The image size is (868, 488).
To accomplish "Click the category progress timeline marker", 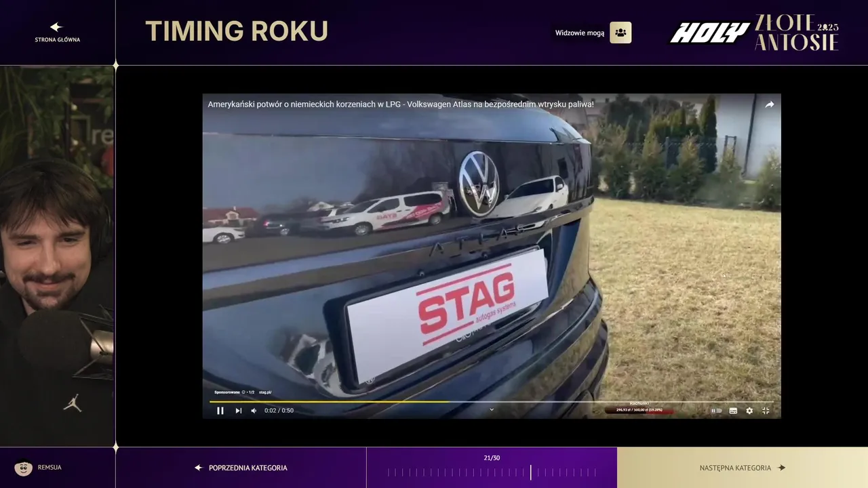I will coord(531,472).
